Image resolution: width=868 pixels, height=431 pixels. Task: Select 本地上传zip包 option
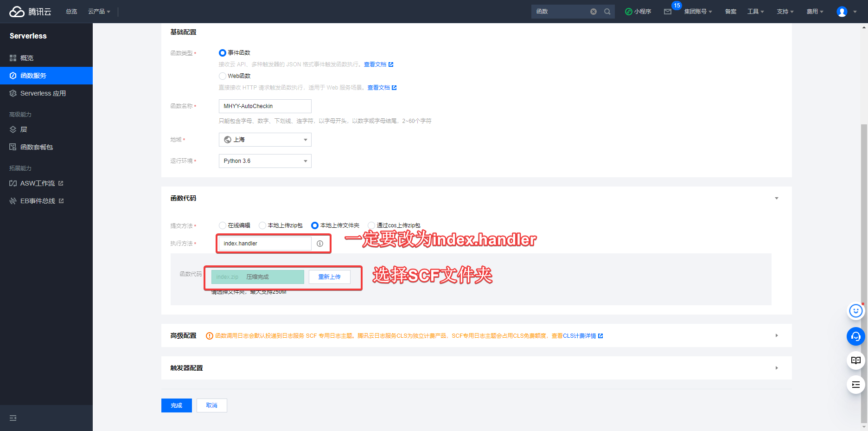click(262, 225)
